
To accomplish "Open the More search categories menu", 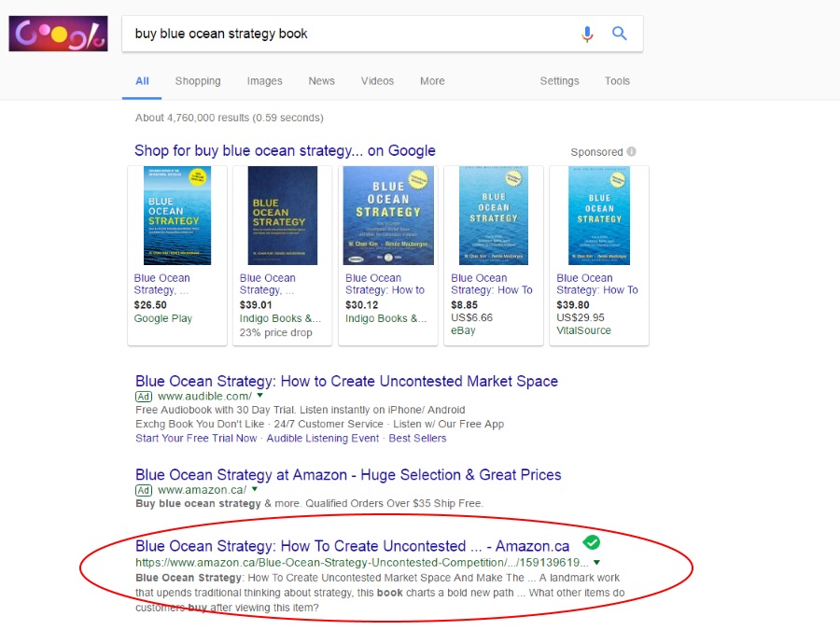I will tap(432, 81).
